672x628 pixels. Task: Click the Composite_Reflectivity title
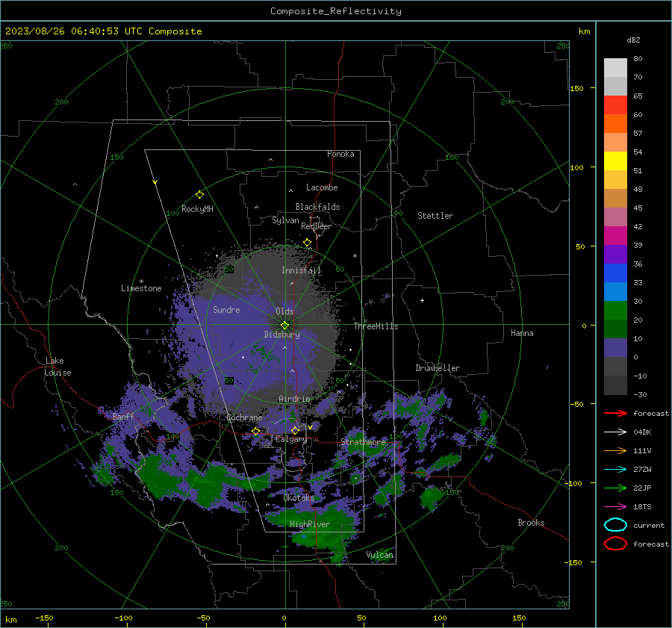[x=336, y=11]
